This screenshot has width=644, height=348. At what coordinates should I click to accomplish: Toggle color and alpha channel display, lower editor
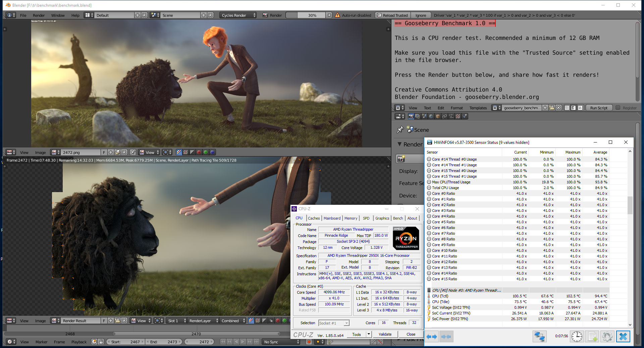click(251, 321)
